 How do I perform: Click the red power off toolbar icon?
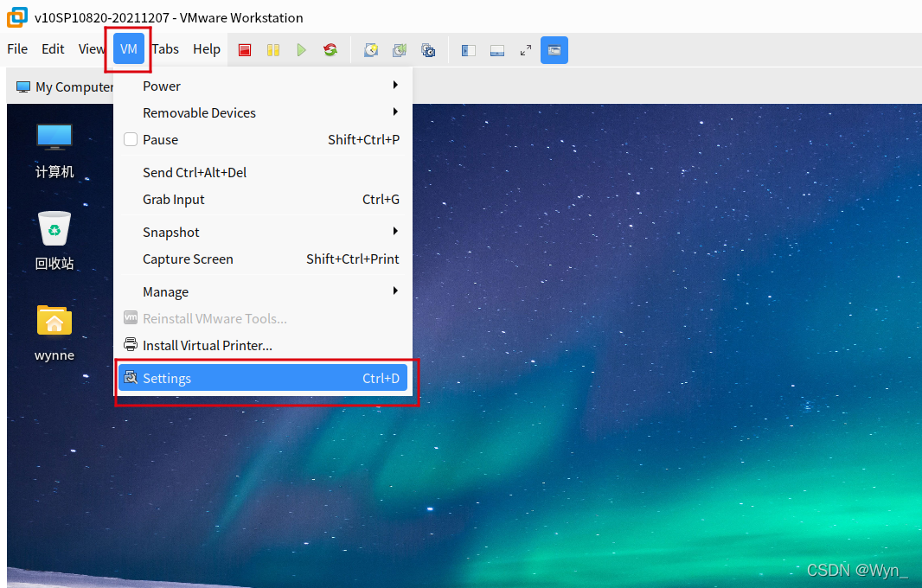click(x=245, y=50)
